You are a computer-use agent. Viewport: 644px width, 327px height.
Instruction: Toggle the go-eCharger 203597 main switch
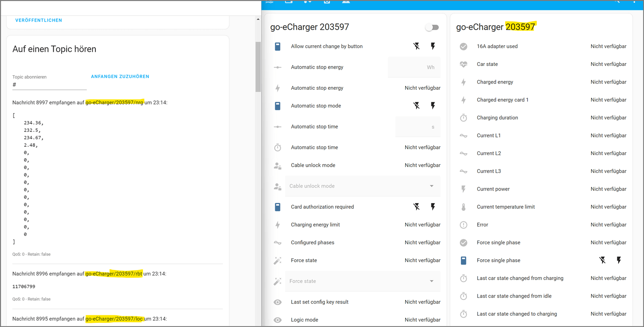[432, 27]
